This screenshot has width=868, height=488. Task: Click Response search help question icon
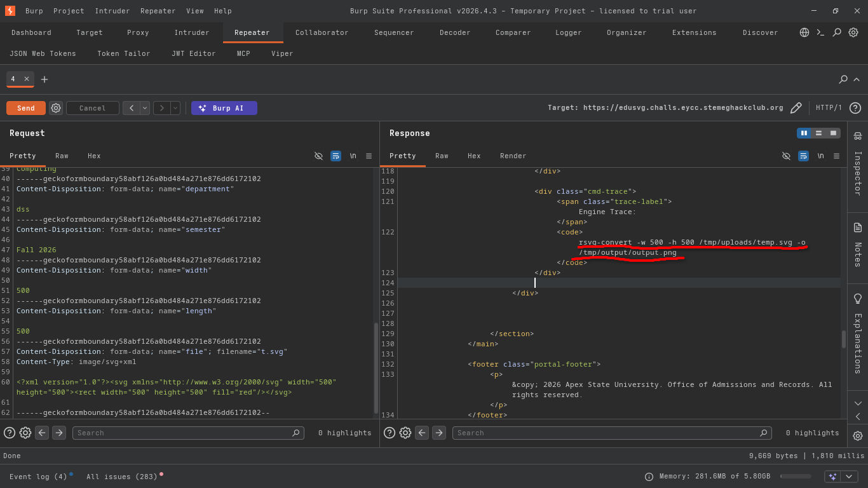pyautogui.click(x=390, y=433)
